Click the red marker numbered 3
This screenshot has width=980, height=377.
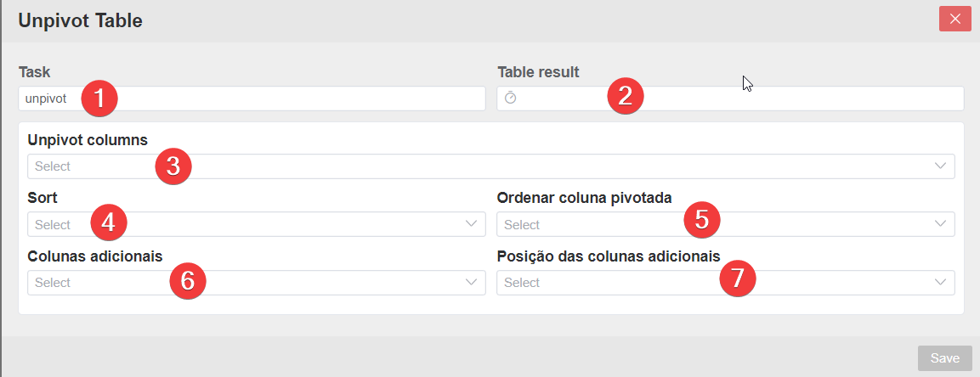pos(173,166)
